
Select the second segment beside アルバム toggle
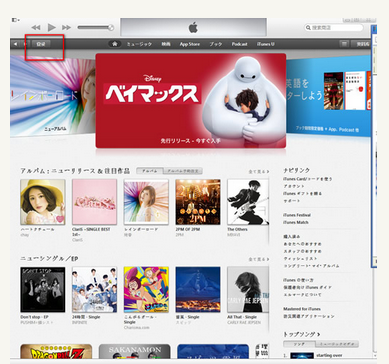point(183,171)
